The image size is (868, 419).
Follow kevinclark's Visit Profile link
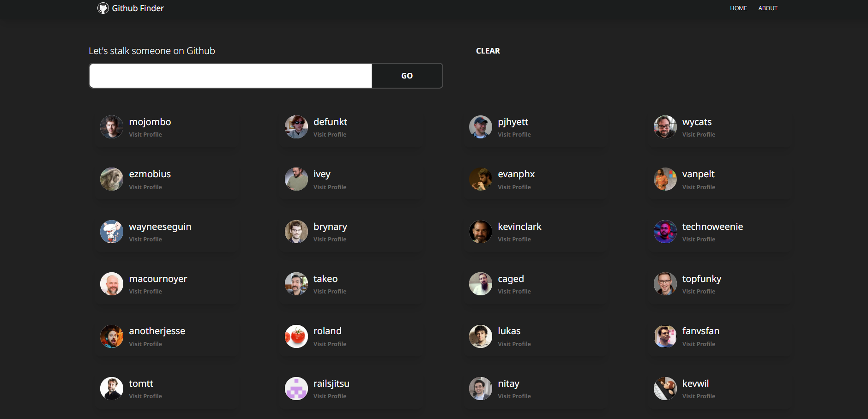pos(514,239)
